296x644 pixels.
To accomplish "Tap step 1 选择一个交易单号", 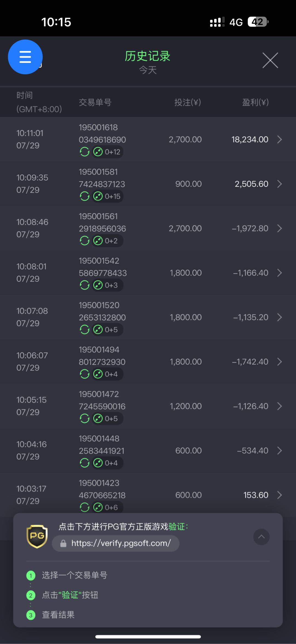I will 74,575.
